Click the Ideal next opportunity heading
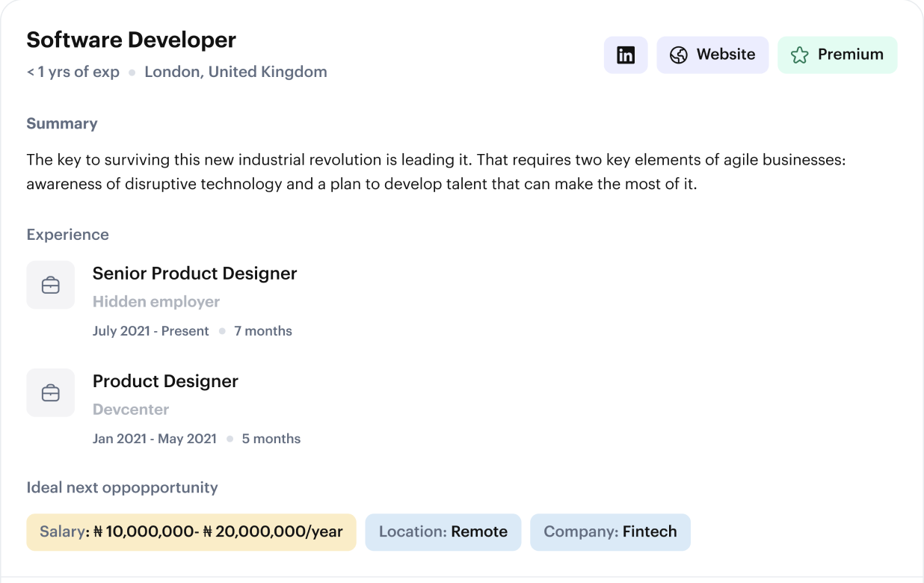Screen dimensions: 924x583 tap(122, 488)
